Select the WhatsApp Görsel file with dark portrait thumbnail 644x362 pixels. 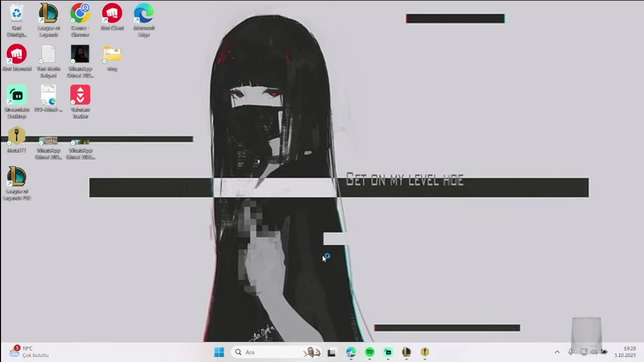click(x=80, y=61)
